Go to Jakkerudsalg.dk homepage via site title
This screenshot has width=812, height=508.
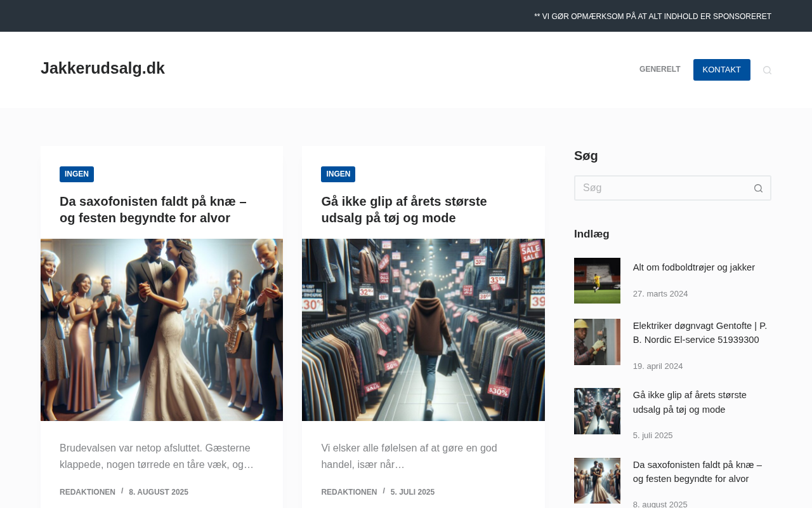pos(103,69)
